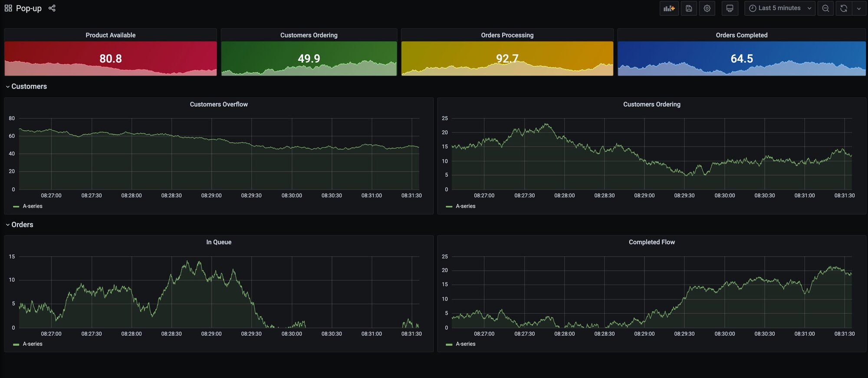Screen dimensions: 868x378
Task: Toggle A-series legend in Customers Overflow
Action: [33, 206]
